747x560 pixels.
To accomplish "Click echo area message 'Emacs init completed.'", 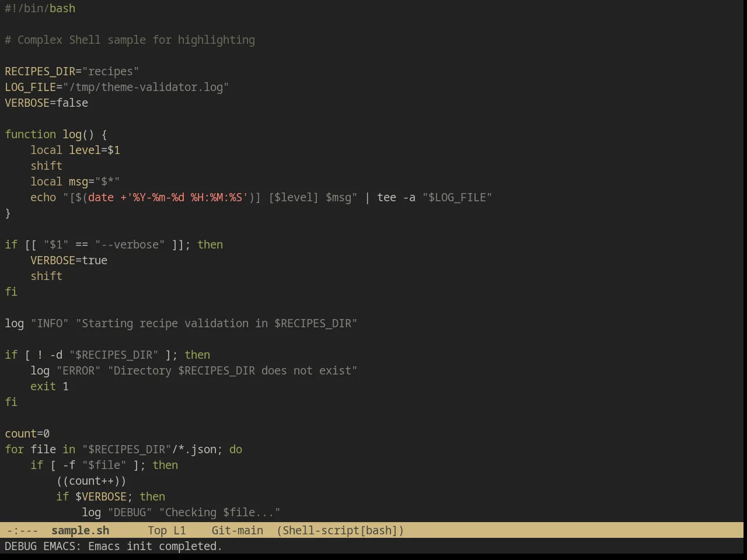I will pyautogui.click(x=155, y=547).
